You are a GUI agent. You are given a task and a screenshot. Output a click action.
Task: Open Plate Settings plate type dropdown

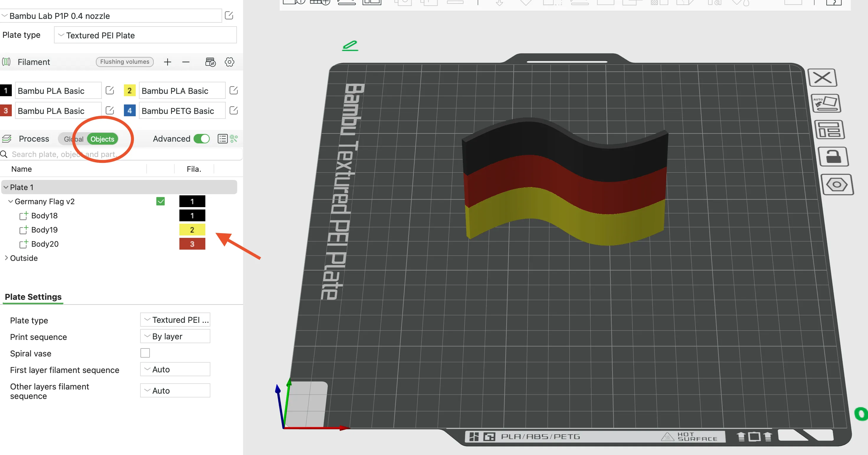pyautogui.click(x=175, y=320)
